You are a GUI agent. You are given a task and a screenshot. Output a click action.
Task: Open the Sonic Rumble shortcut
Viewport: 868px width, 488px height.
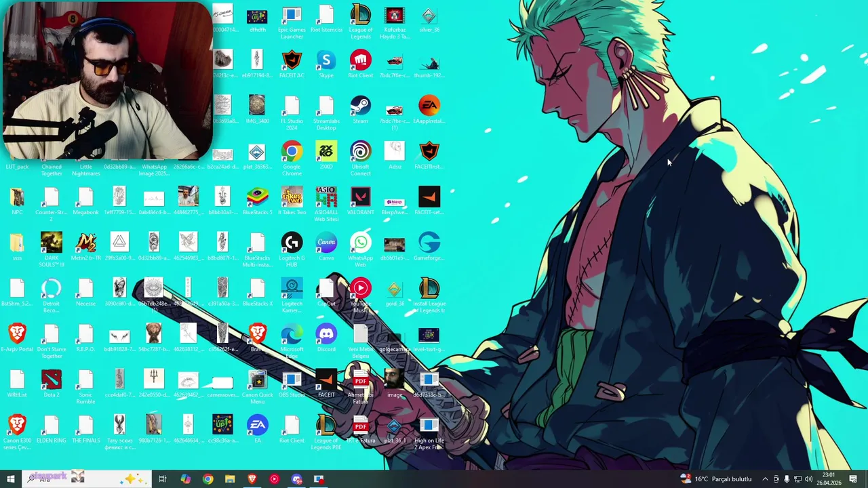tap(85, 386)
